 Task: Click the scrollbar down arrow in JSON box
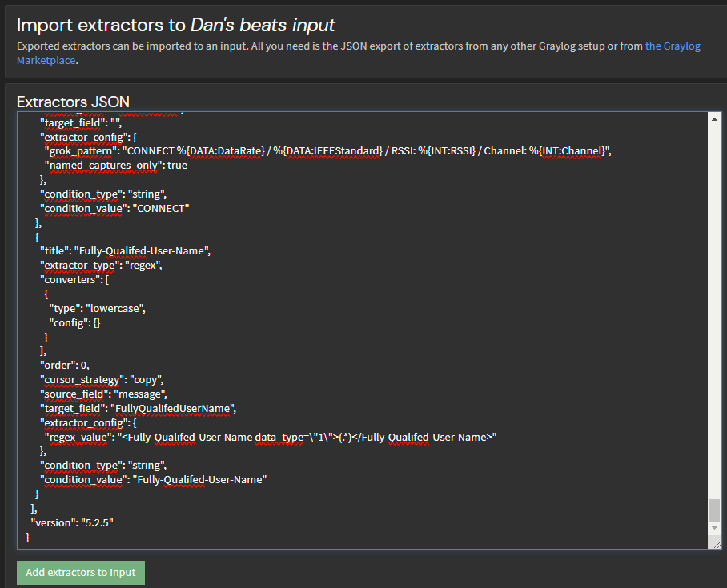tap(714, 528)
